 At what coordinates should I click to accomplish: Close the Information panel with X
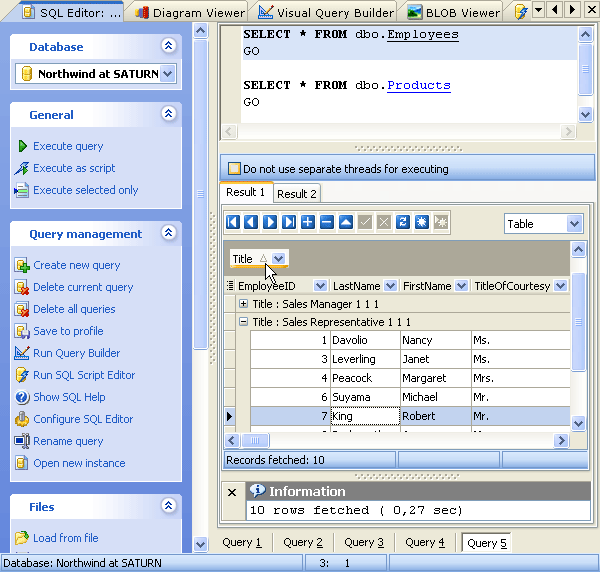(x=232, y=492)
